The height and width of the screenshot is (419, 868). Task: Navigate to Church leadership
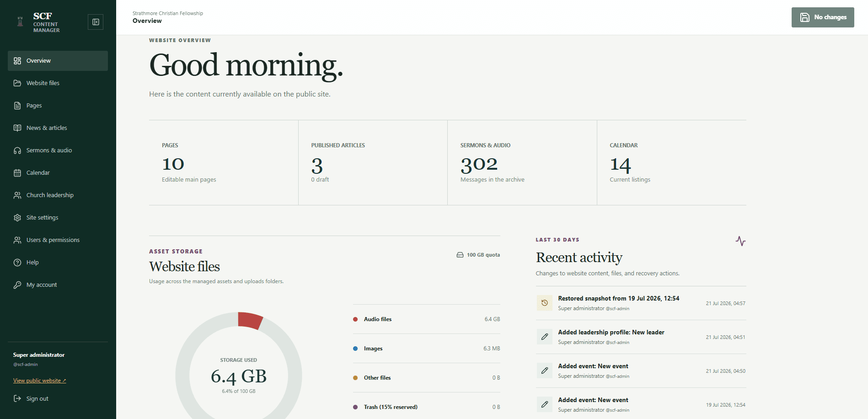click(x=58, y=195)
